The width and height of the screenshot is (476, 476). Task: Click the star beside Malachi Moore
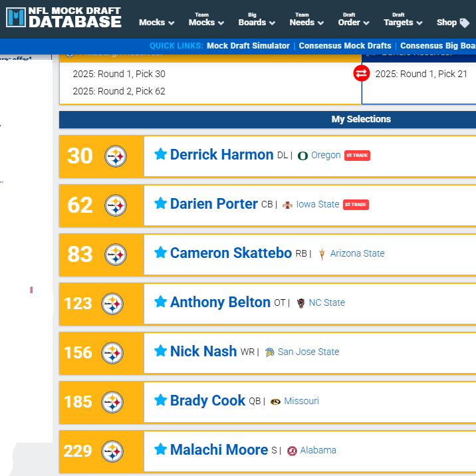[x=160, y=449]
